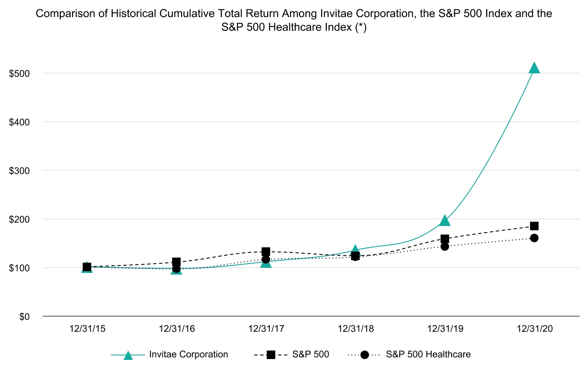Toggle the Invitae Corporation legend label
Screen dimensions: 588x371
point(188,354)
